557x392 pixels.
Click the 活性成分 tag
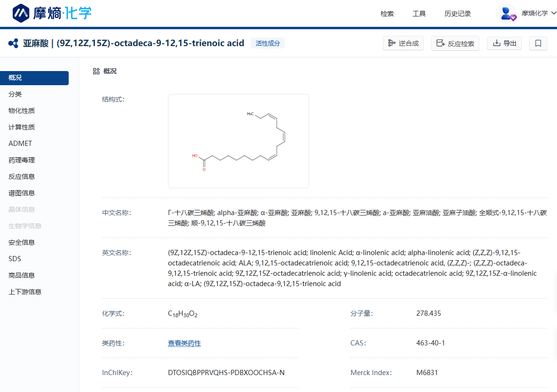click(x=268, y=43)
